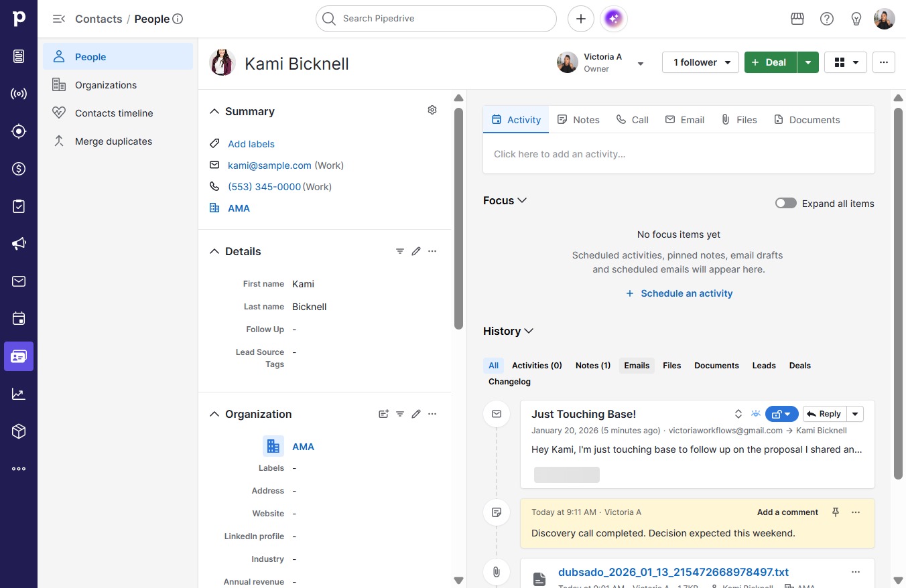Filter fields in Details section

(400, 251)
